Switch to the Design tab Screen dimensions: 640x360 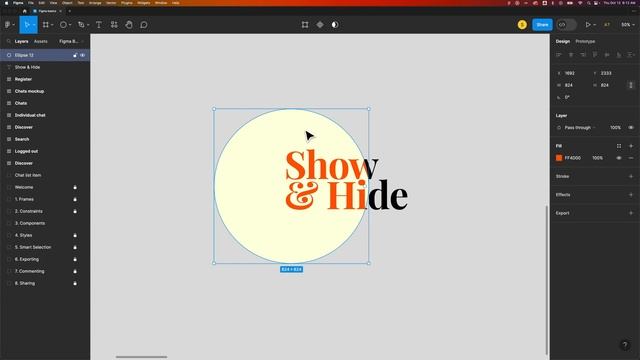point(562,41)
